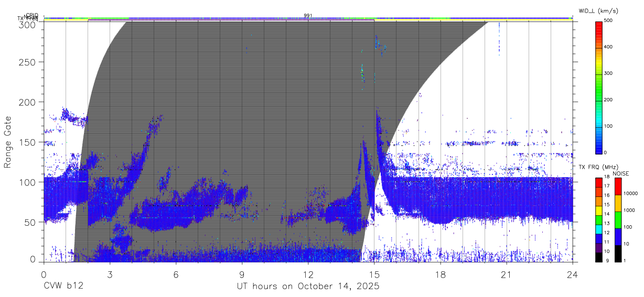This screenshot has width=644, height=297.
Task: Click the x-axis tick label 21
Action: pyautogui.click(x=507, y=274)
